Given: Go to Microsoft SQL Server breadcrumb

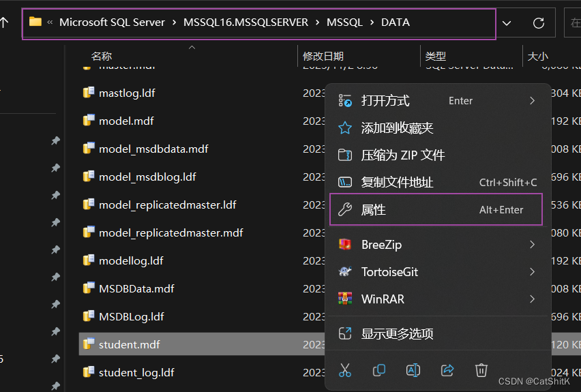Looking at the screenshot, I should (x=112, y=22).
